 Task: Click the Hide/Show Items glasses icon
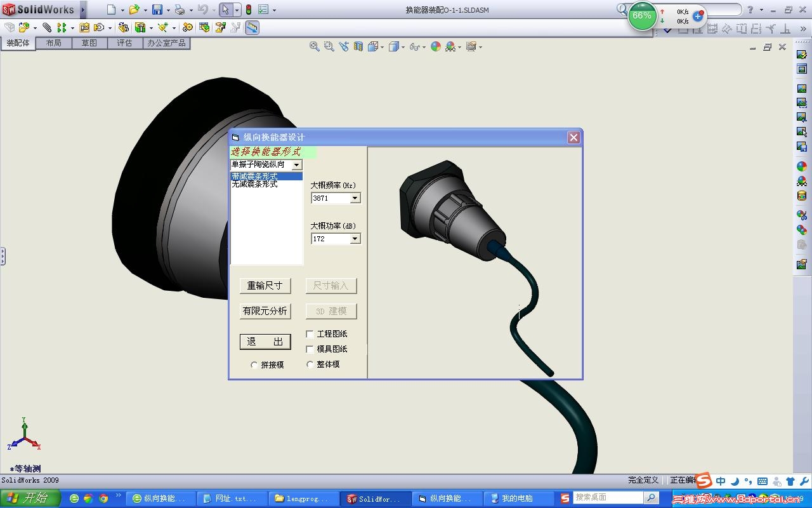[x=414, y=46]
